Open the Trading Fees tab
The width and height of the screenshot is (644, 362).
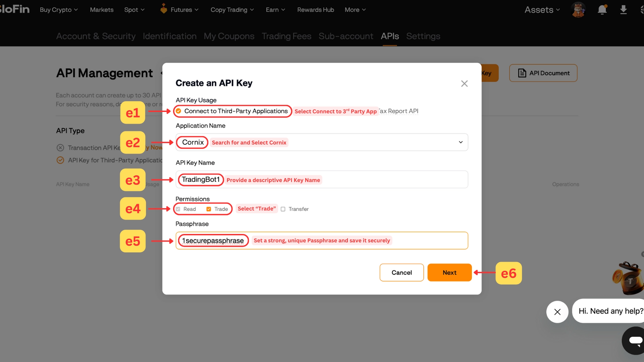(x=286, y=36)
